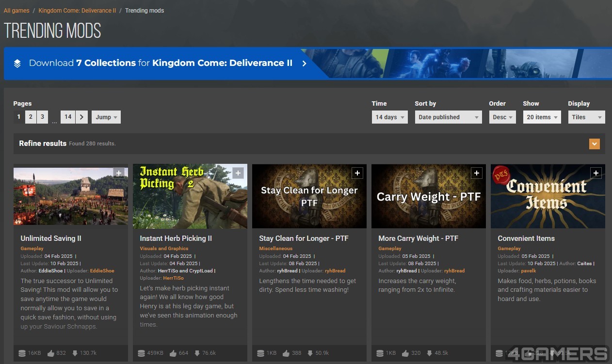Click Gameplay category under Unlimited Saving II

32,249
